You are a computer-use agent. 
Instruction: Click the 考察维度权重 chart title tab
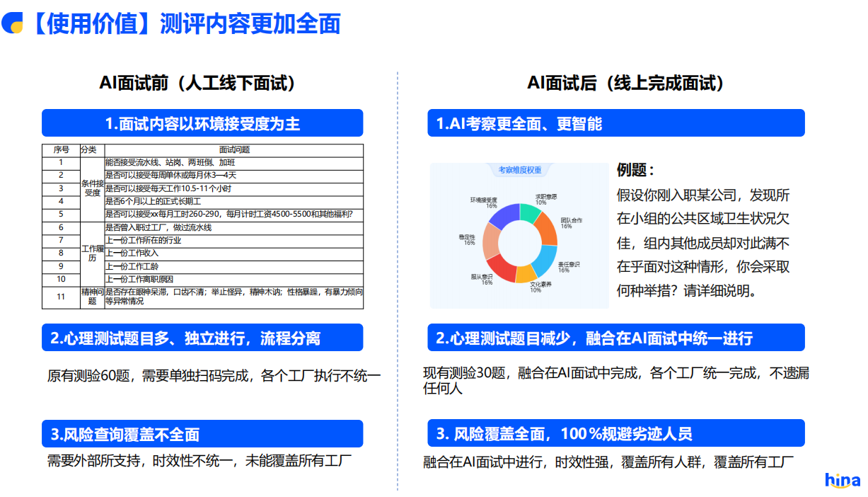(x=520, y=170)
